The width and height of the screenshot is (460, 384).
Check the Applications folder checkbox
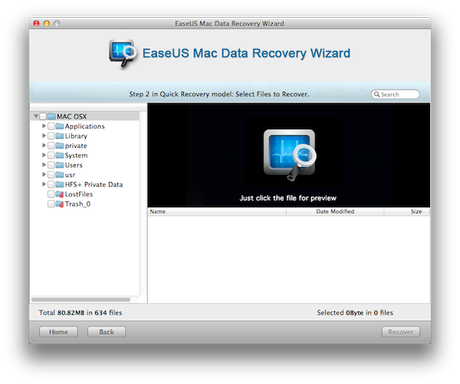[51, 126]
